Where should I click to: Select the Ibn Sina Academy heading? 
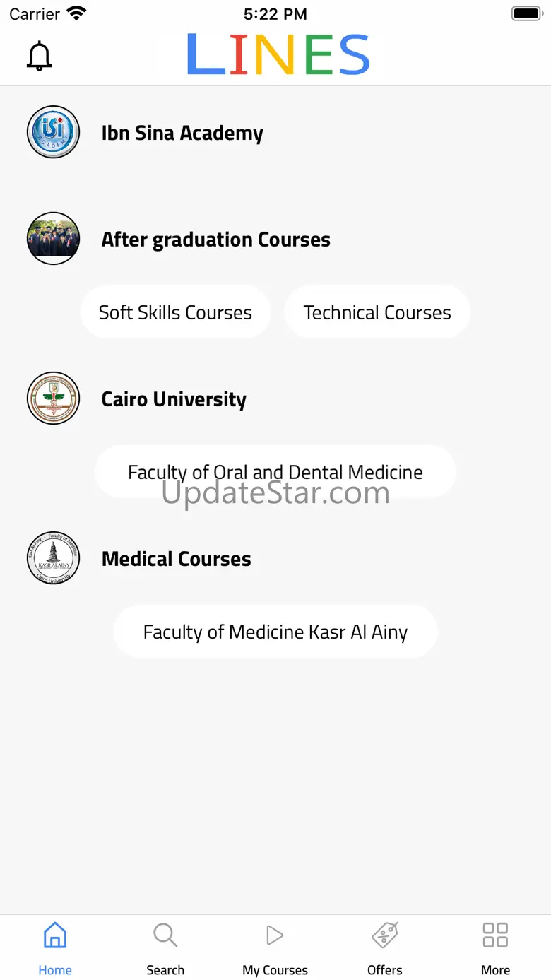pos(182,133)
